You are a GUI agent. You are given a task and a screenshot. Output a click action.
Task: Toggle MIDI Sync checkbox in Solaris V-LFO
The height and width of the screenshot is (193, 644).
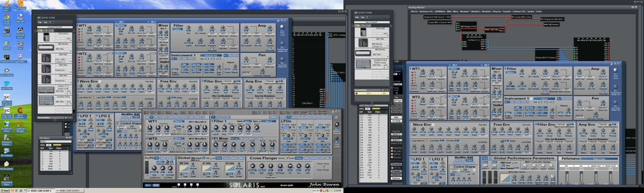point(151,178)
